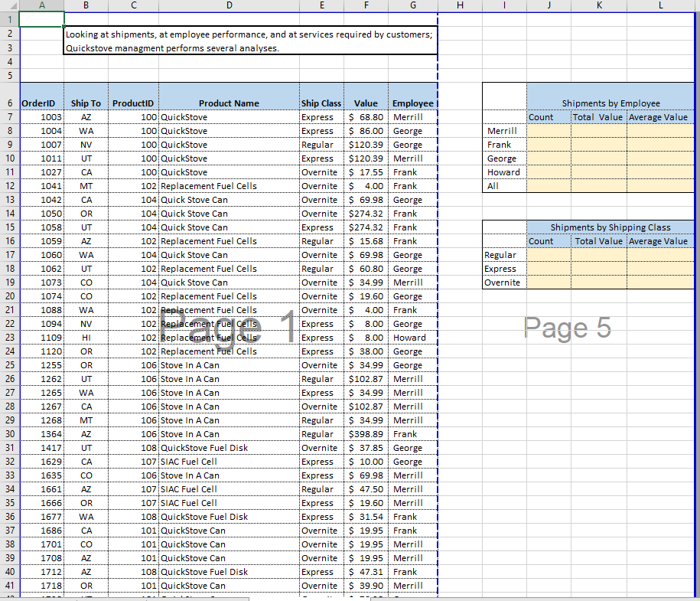
Task: Click Average Value cell for the All row
Action: click(x=660, y=186)
